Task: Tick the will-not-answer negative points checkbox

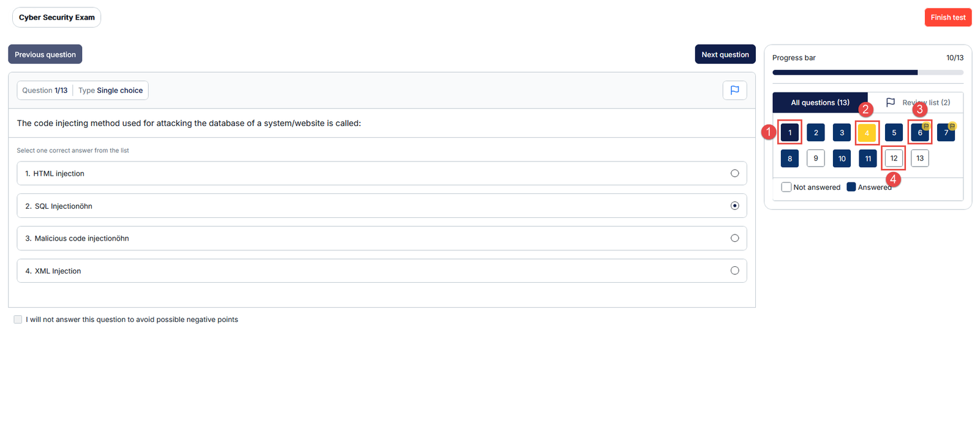Action: pos(18,319)
